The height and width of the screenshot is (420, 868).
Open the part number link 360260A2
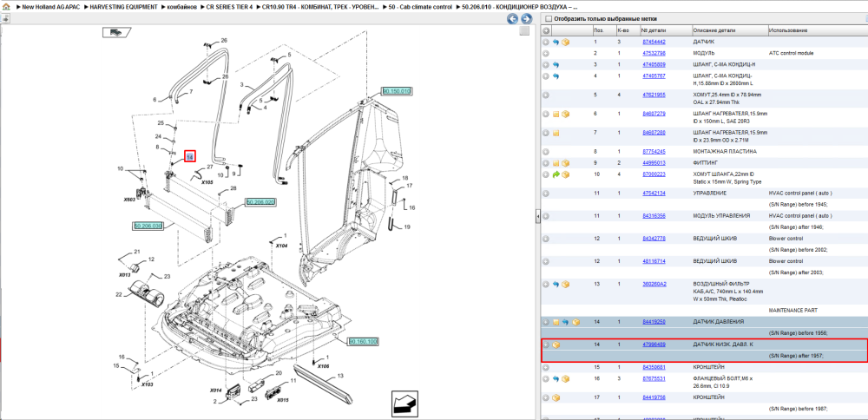click(x=654, y=285)
